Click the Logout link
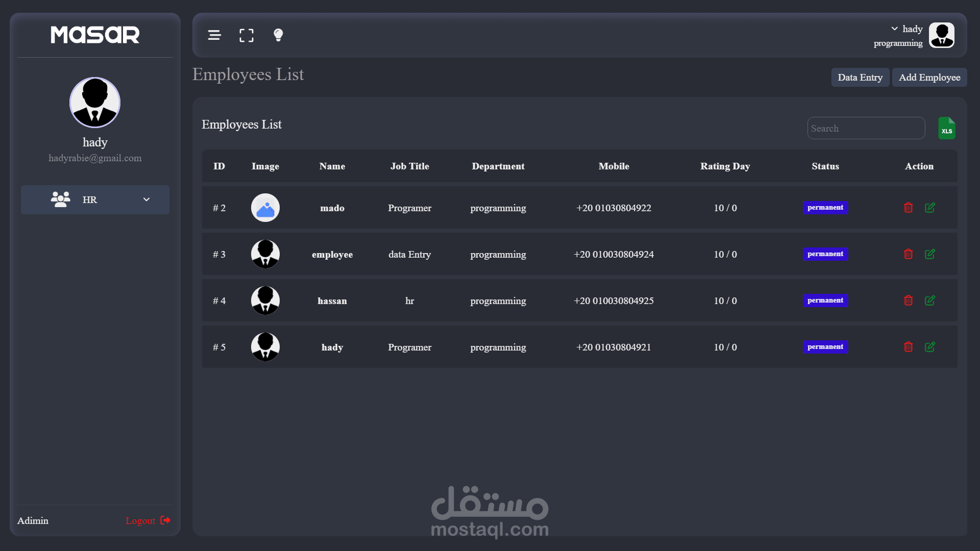 point(140,521)
